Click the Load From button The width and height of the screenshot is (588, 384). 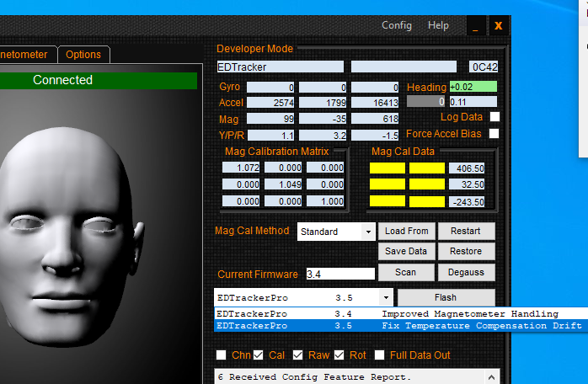coord(407,232)
